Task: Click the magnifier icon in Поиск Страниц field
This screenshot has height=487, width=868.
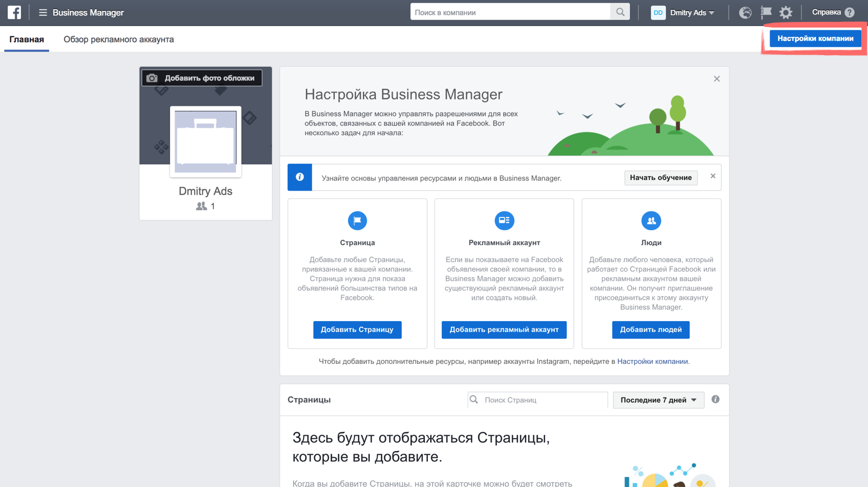Action: (x=474, y=400)
